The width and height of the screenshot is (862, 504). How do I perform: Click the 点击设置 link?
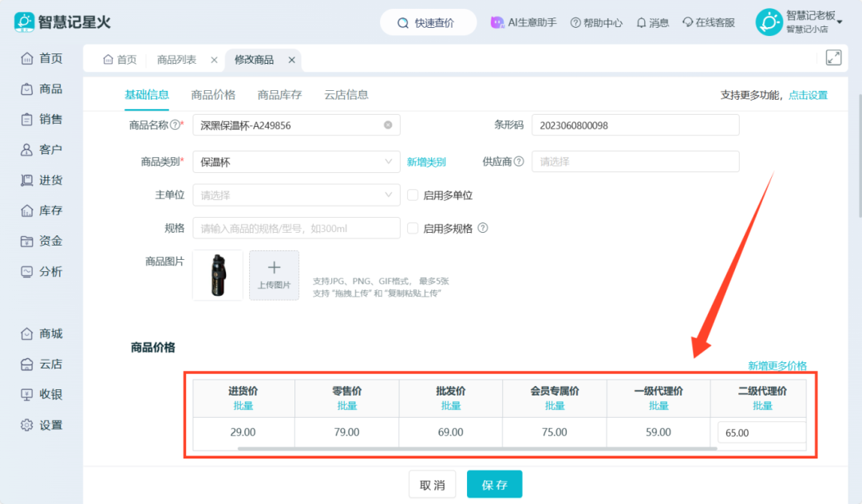(808, 95)
